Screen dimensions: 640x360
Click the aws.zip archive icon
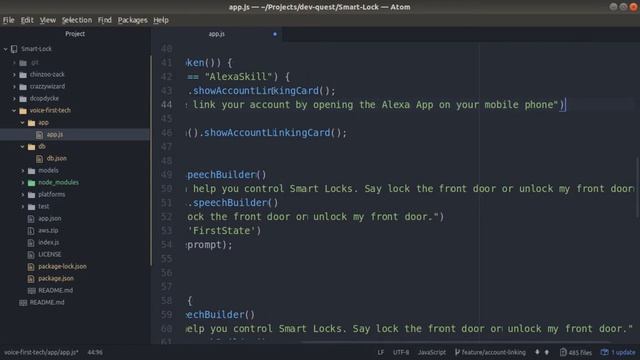pyautogui.click(x=31, y=231)
